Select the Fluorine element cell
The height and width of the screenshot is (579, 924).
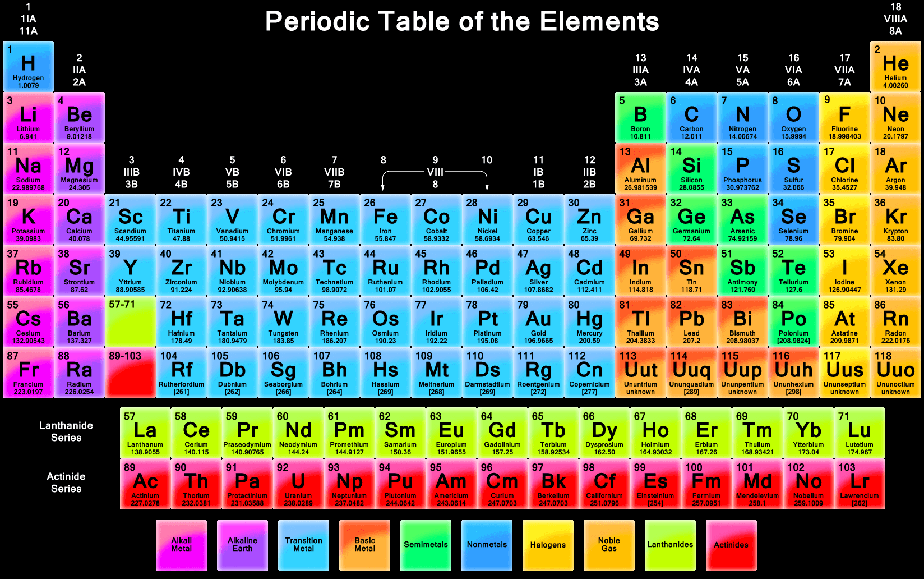coord(844,117)
